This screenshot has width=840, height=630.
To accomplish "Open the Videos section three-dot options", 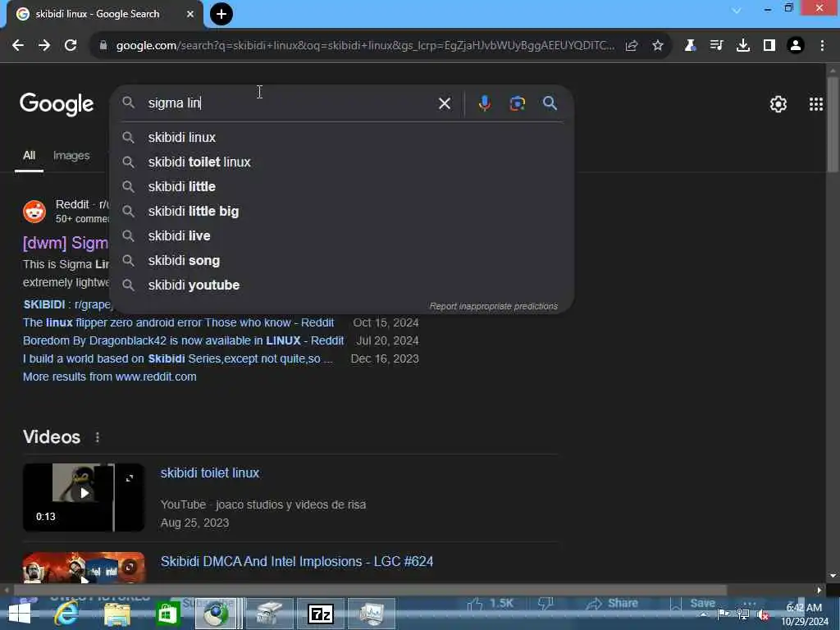I will click(x=97, y=438).
